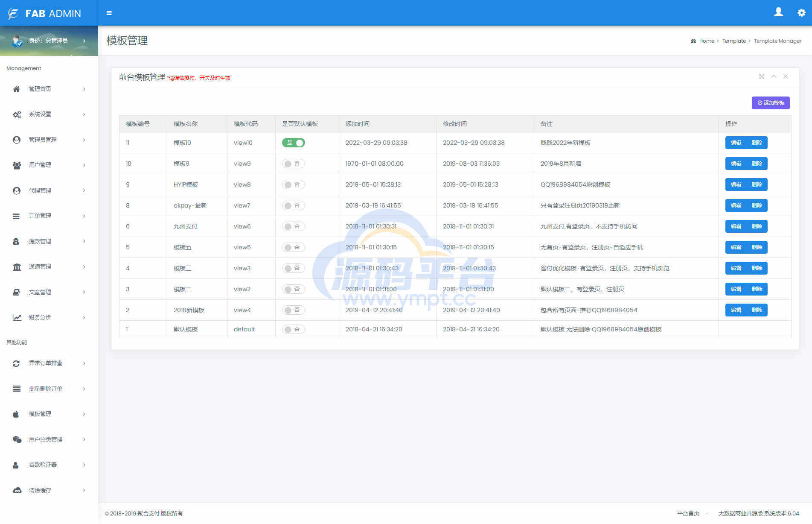Viewport: 812px width, 524px height.
Task: Open the 批量删除订单 menu item
Action: 49,389
